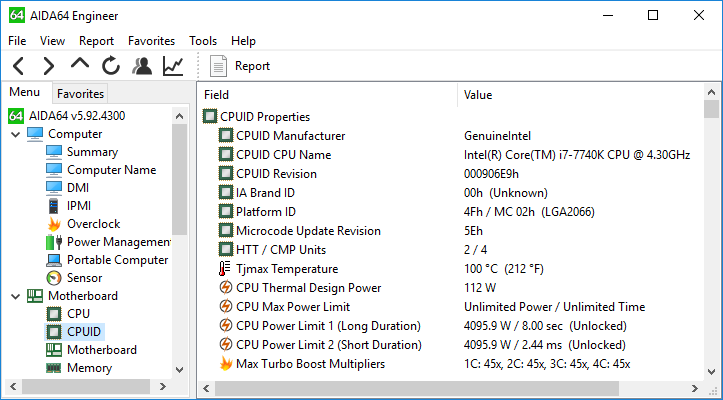Click the Report page icon in toolbar
Image resolution: width=723 pixels, height=400 pixels.
(x=219, y=66)
